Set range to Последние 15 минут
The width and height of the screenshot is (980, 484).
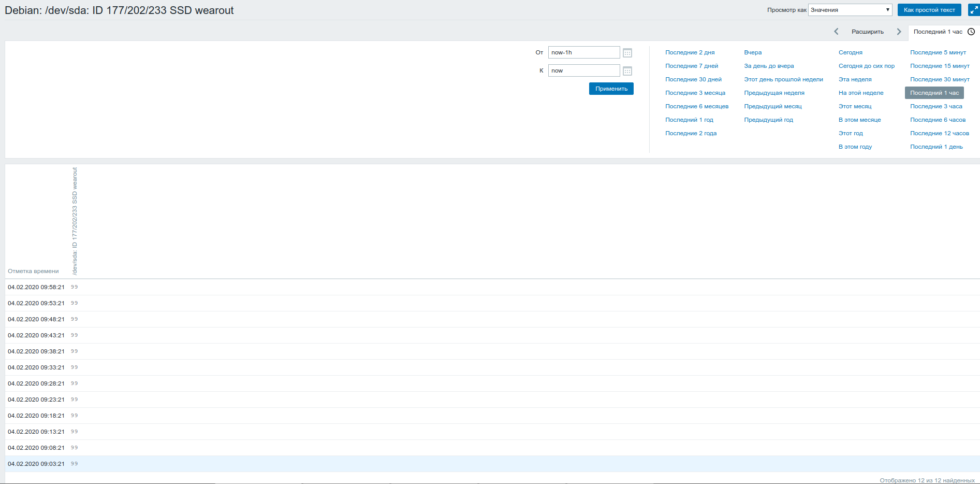click(940, 66)
